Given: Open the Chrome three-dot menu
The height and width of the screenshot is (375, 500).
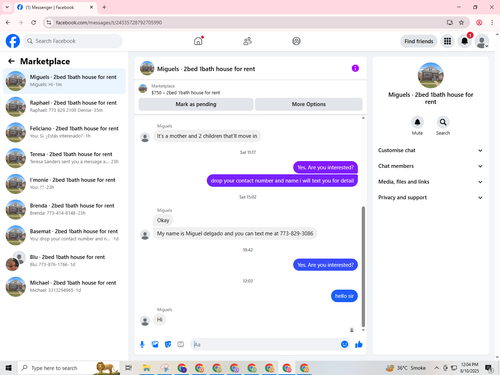Looking at the screenshot, I should pos(492,22).
